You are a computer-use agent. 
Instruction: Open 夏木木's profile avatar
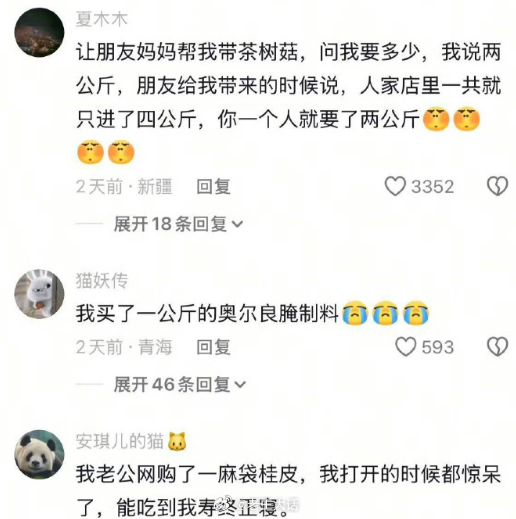(x=39, y=32)
